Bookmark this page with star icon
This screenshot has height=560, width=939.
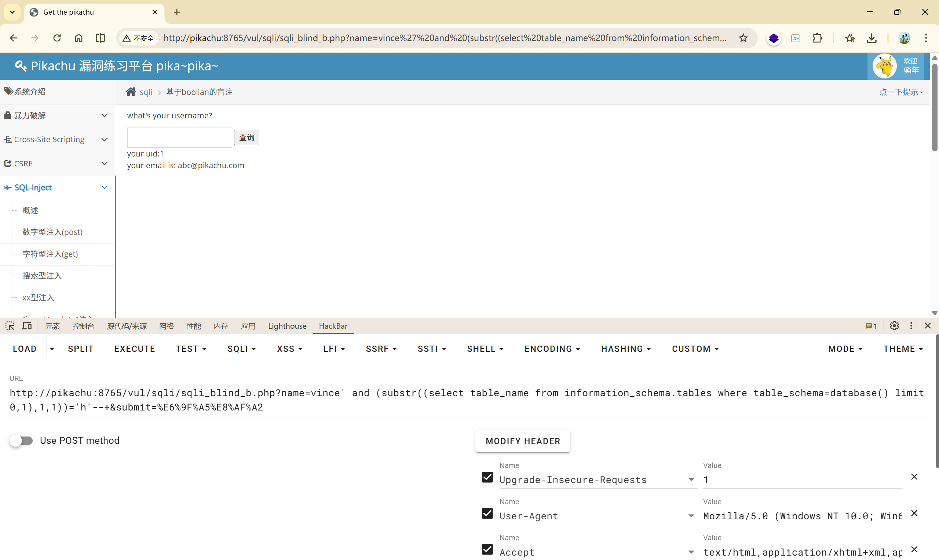coord(743,38)
